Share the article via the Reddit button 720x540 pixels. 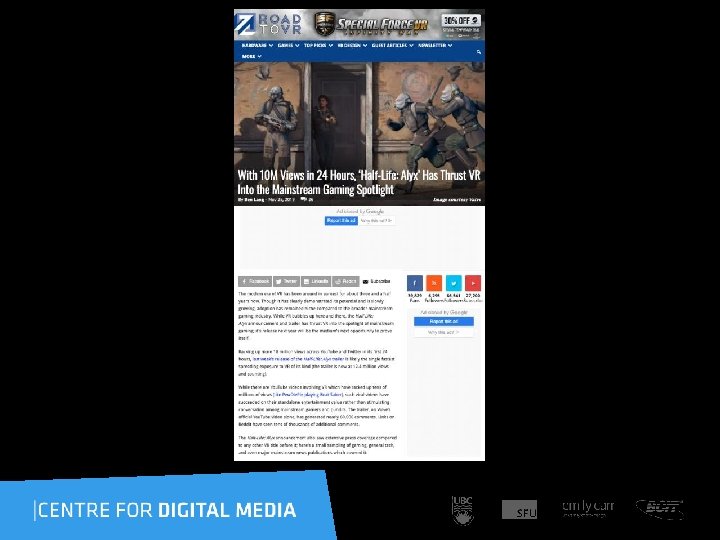point(345,281)
